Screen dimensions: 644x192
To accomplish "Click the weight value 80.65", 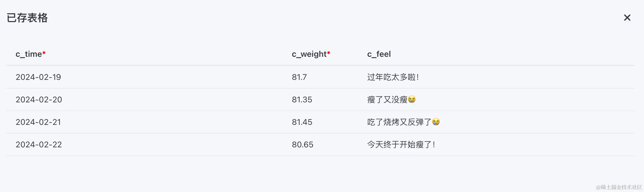I will [x=302, y=144].
